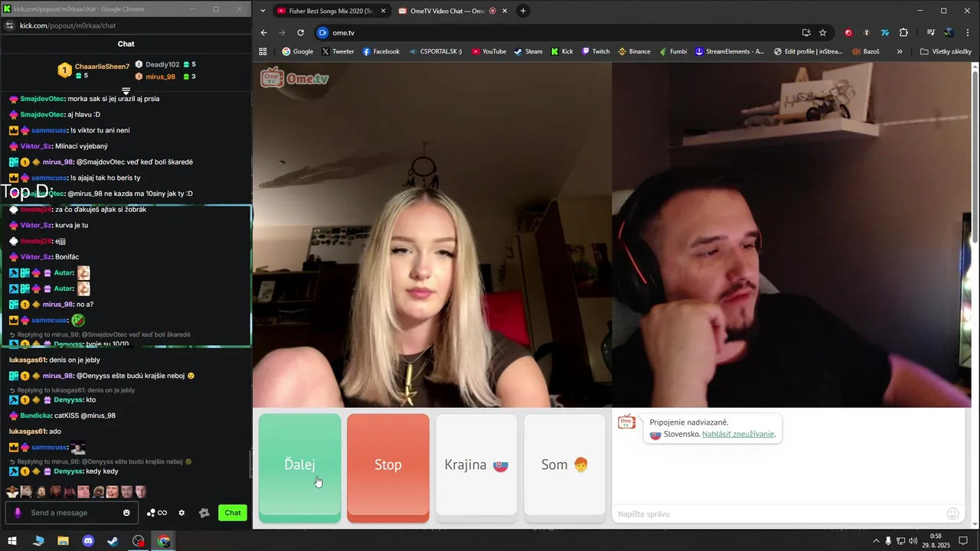
Task: Open the Chrome apps grid in bookmarks bar
Action: [x=263, y=51]
